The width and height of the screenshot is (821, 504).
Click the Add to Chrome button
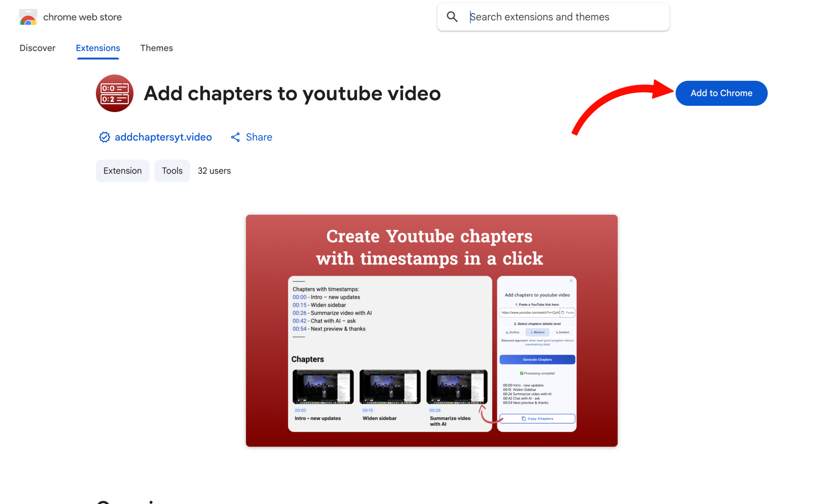point(721,93)
